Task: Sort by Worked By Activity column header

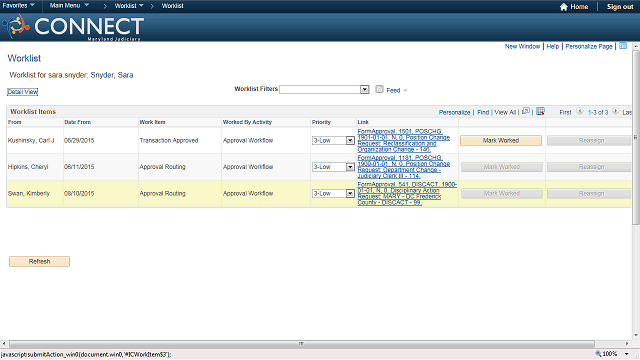Action: point(247,122)
